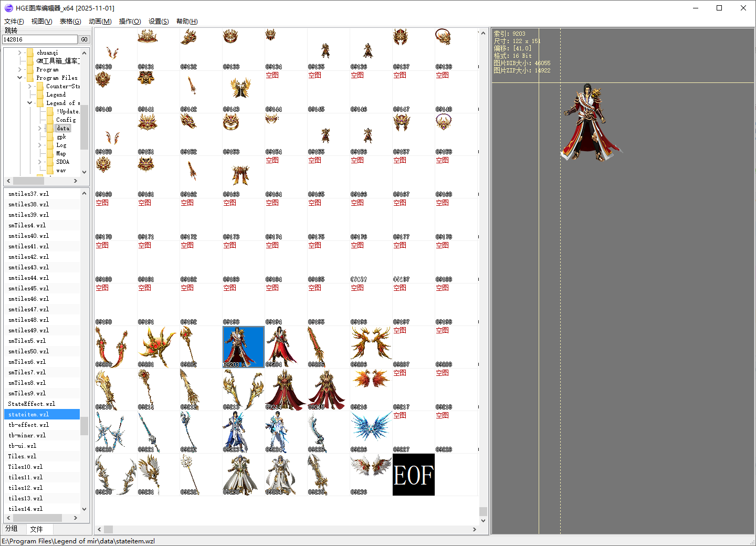This screenshot has height=546, width=756.
Task: Select the helmet sprite 09131
Action: point(158,49)
